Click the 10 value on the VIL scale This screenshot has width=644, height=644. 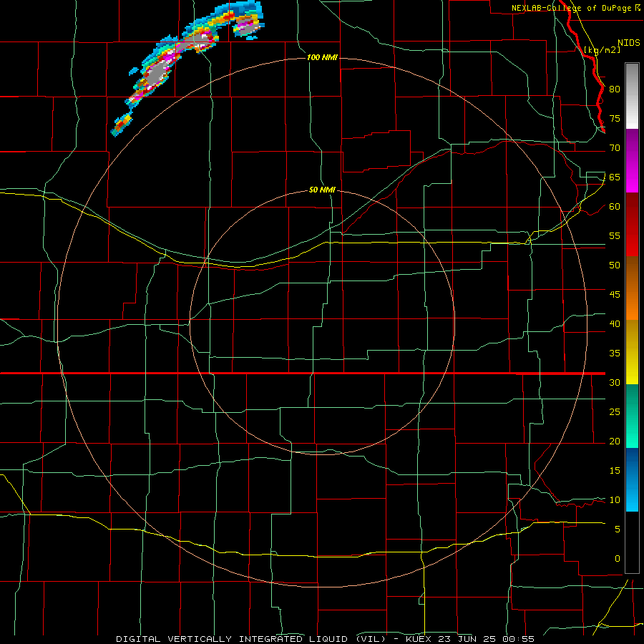tap(615, 500)
